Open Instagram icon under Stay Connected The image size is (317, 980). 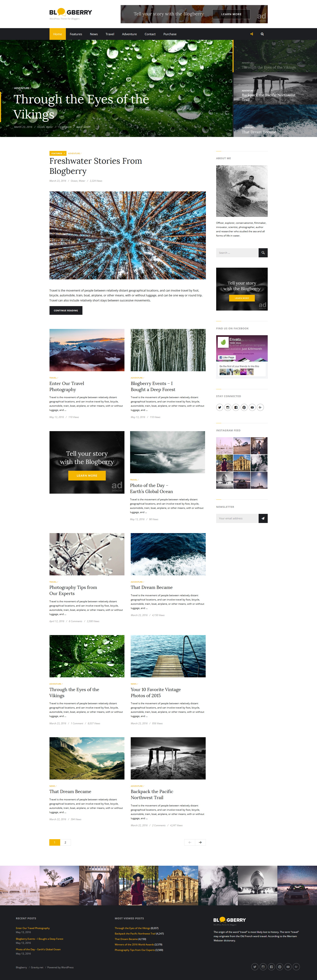[228, 407]
